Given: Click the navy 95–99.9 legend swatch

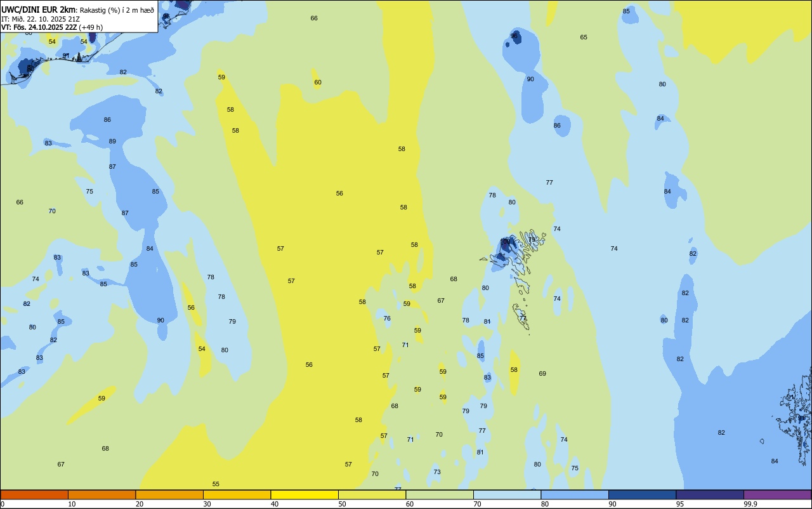Looking at the screenshot, I should pyautogui.click(x=710, y=494).
